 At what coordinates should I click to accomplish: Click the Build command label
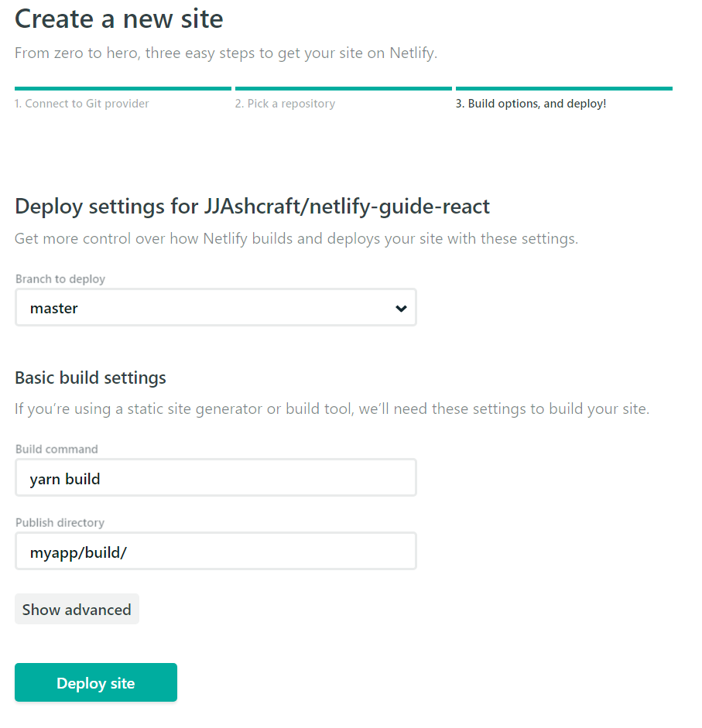57,449
